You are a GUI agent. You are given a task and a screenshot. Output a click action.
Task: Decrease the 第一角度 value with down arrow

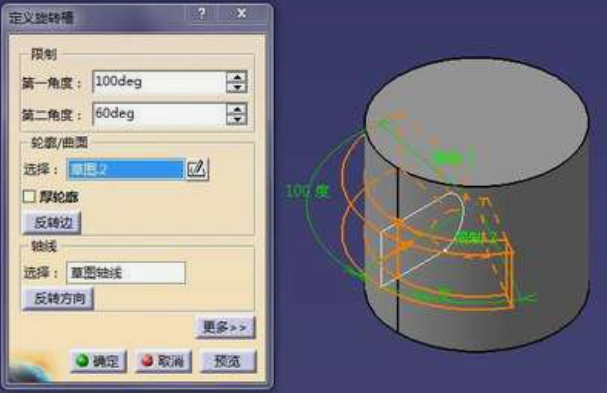(237, 87)
